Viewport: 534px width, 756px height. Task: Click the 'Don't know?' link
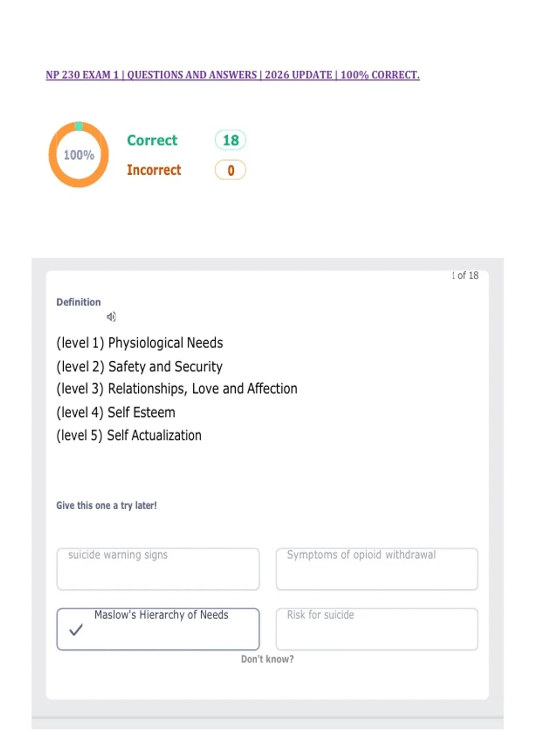pos(267,659)
